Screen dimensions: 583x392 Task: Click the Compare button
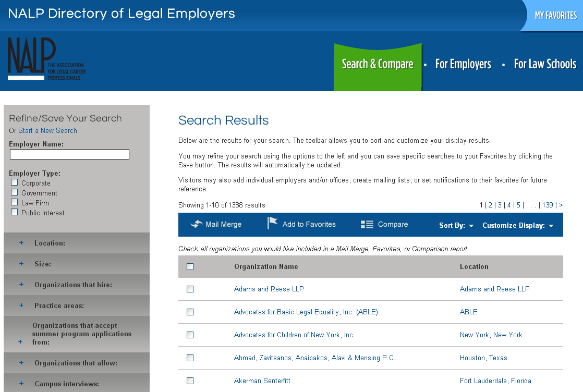click(384, 225)
